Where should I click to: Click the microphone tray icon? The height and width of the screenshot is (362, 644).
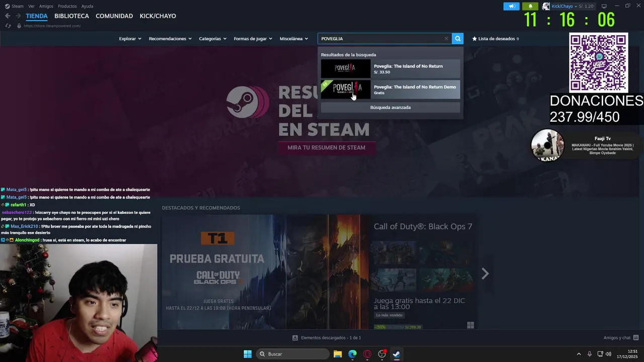point(590,354)
